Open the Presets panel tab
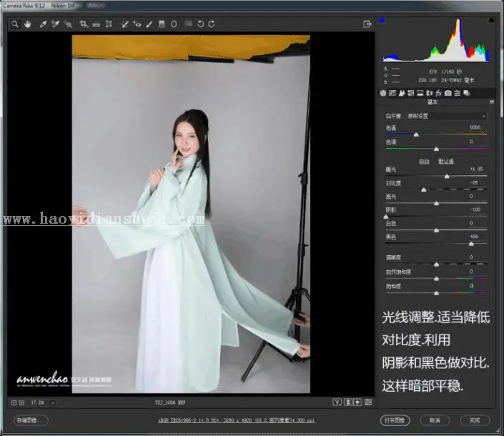The image size is (504, 436). [457, 93]
